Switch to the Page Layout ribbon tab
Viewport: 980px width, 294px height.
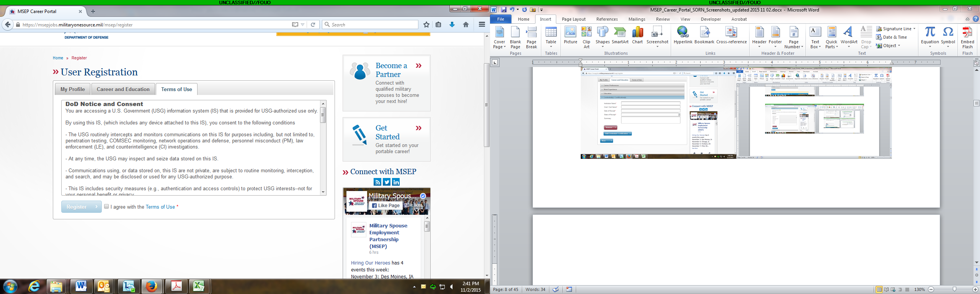(573, 19)
